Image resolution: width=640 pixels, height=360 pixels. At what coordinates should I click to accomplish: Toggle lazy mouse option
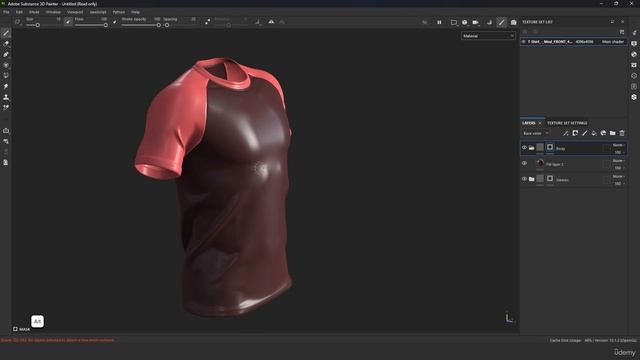pos(208,22)
